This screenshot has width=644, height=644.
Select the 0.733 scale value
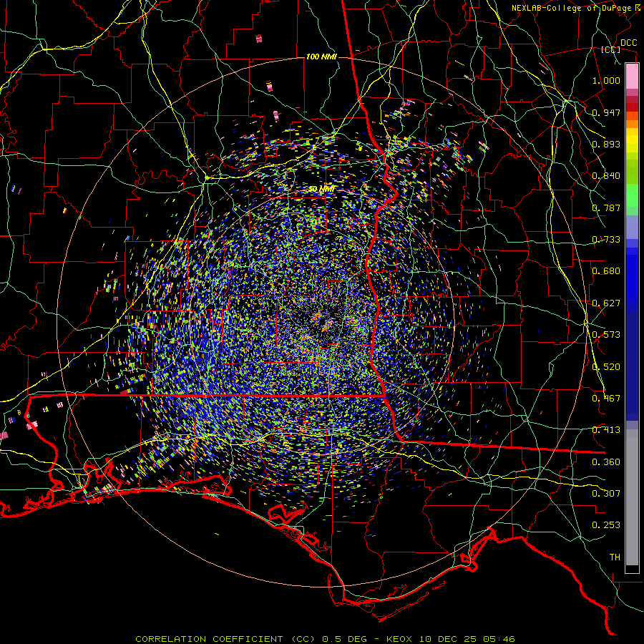(606, 240)
